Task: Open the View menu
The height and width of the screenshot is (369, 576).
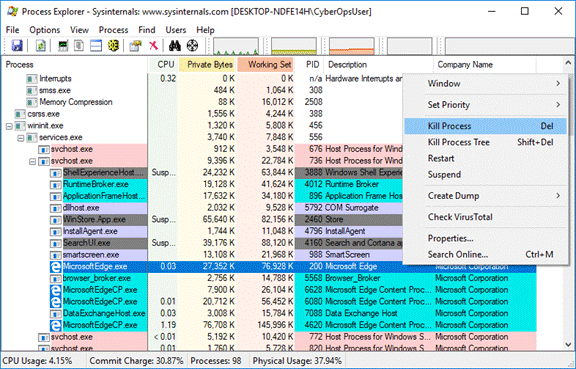Action: pos(79,30)
